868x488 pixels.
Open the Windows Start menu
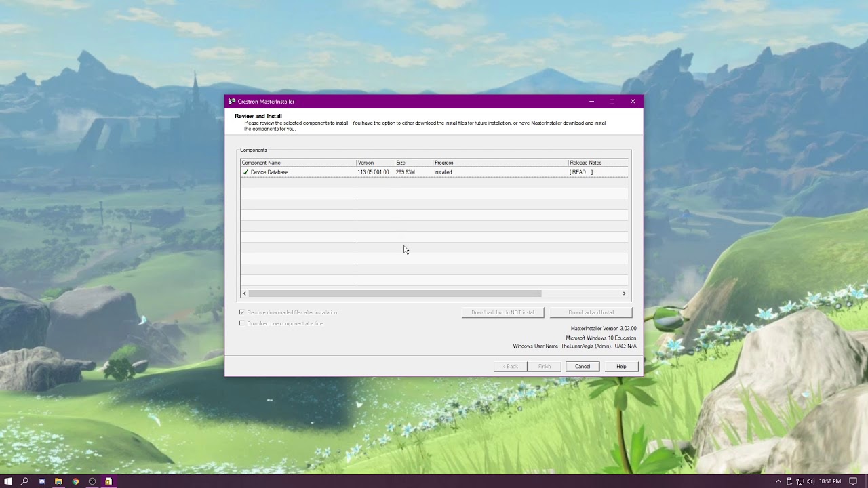(x=8, y=481)
